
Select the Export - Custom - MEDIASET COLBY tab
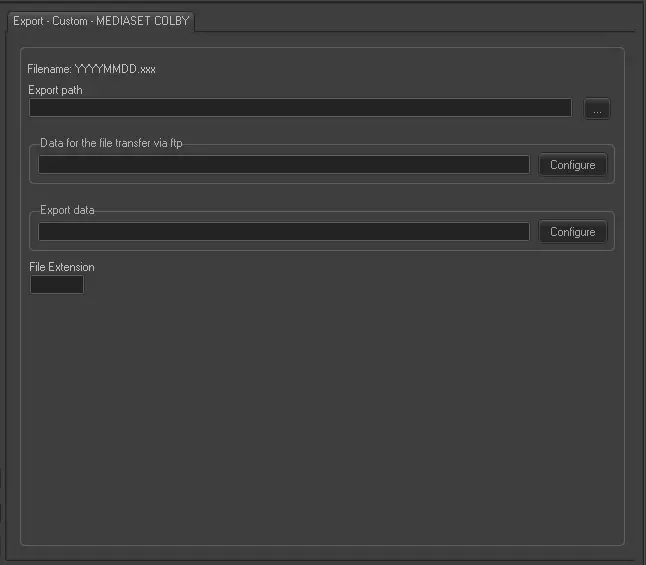[x=101, y=21]
